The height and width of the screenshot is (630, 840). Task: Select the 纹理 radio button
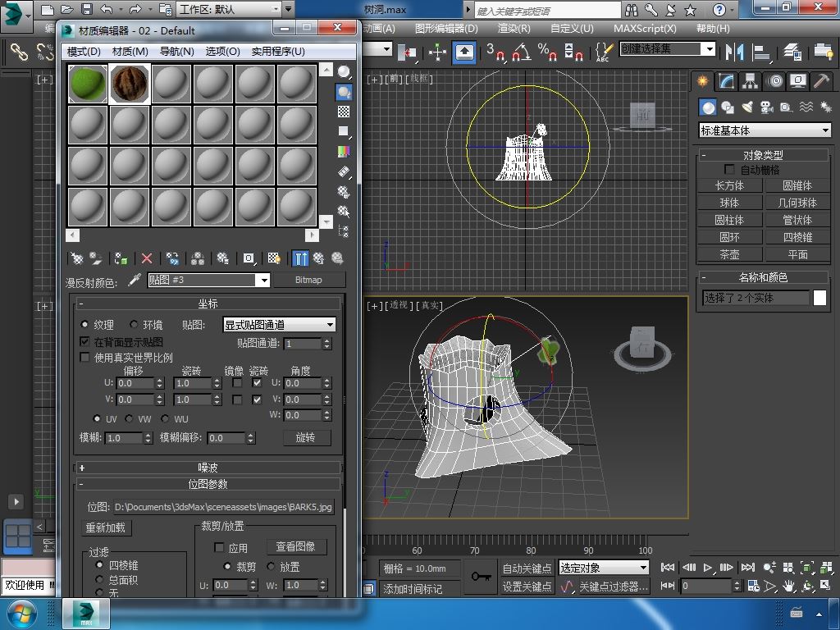[84, 325]
